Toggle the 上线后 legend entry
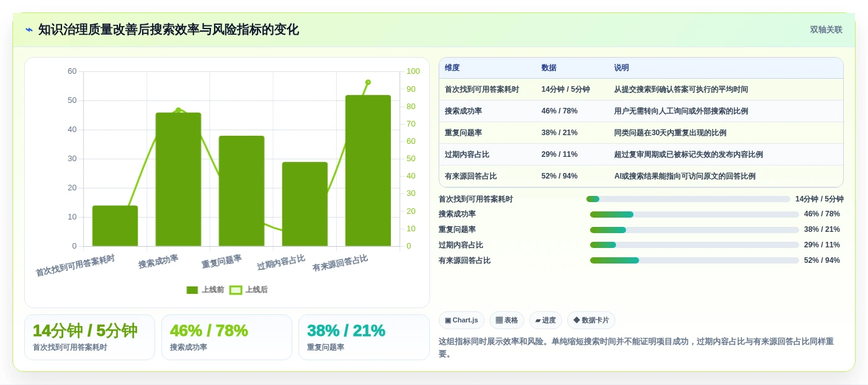 tap(249, 290)
